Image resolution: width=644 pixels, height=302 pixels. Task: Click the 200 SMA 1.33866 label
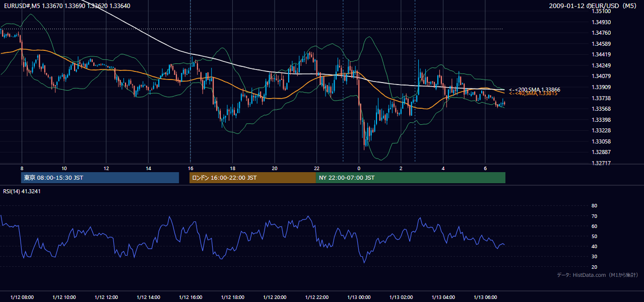pyautogui.click(x=534, y=90)
